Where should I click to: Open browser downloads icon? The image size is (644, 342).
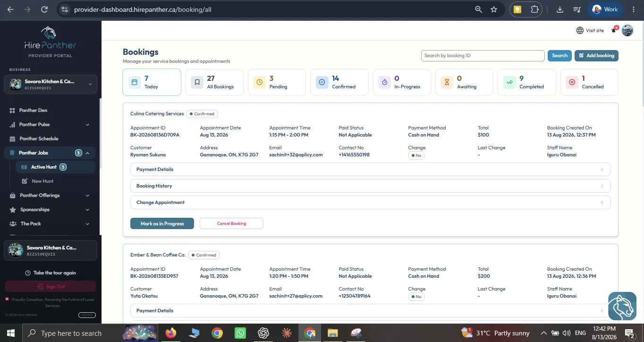coord(560,9)
